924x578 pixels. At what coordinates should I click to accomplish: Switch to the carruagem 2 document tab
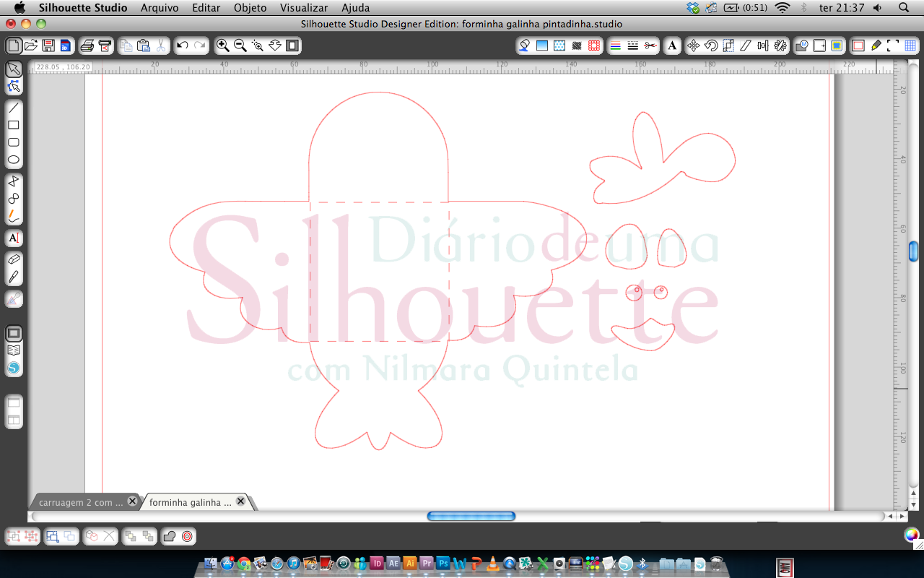coord(80,502)
